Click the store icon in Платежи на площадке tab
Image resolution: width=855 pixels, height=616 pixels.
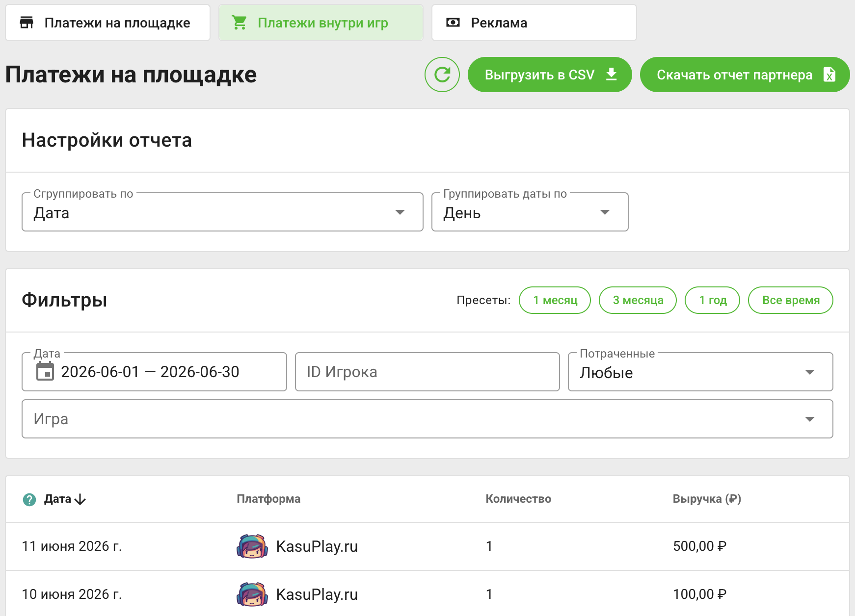point(27,23)
